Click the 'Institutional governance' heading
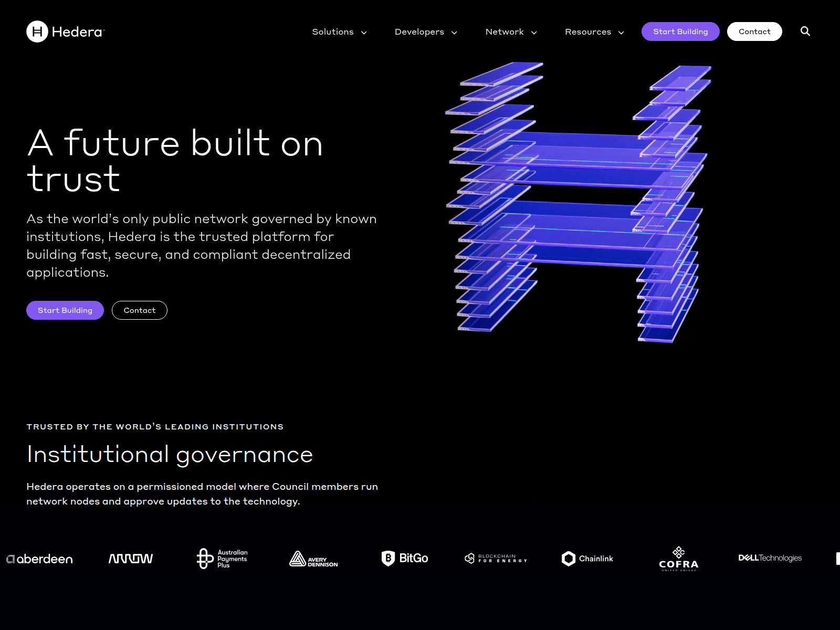 [170, 455]
